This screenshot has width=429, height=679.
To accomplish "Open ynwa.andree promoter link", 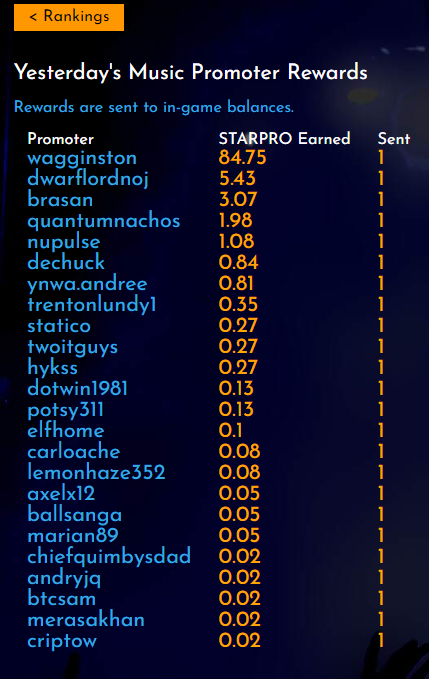I will [87, 284].
